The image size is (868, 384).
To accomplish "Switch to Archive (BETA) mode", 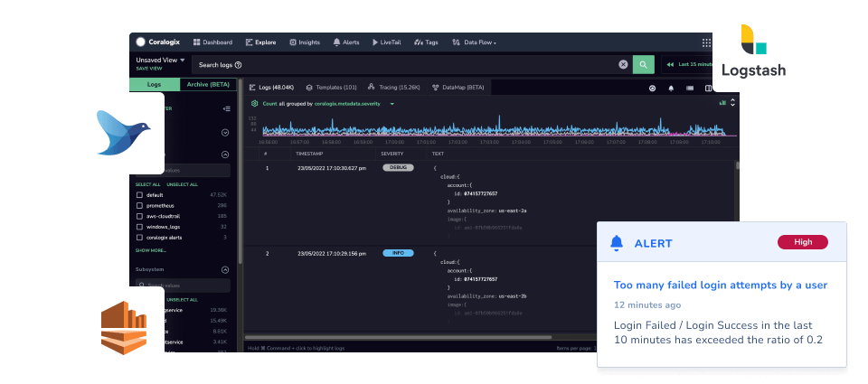I will pos(208,85).
